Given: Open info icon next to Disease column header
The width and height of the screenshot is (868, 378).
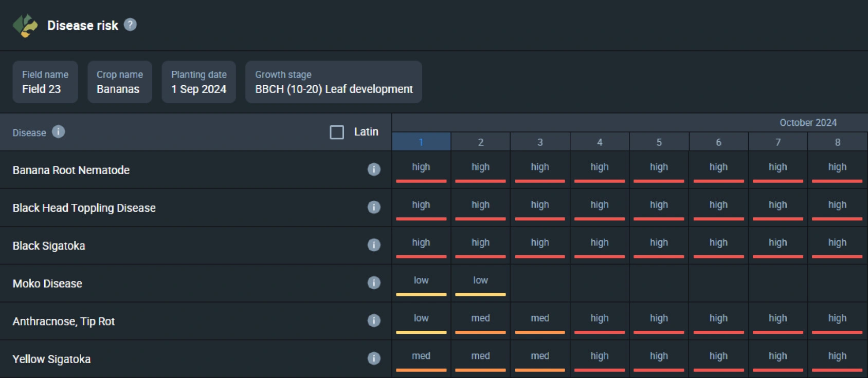Looking at the screenshot, I should click(x=59, y=132).
